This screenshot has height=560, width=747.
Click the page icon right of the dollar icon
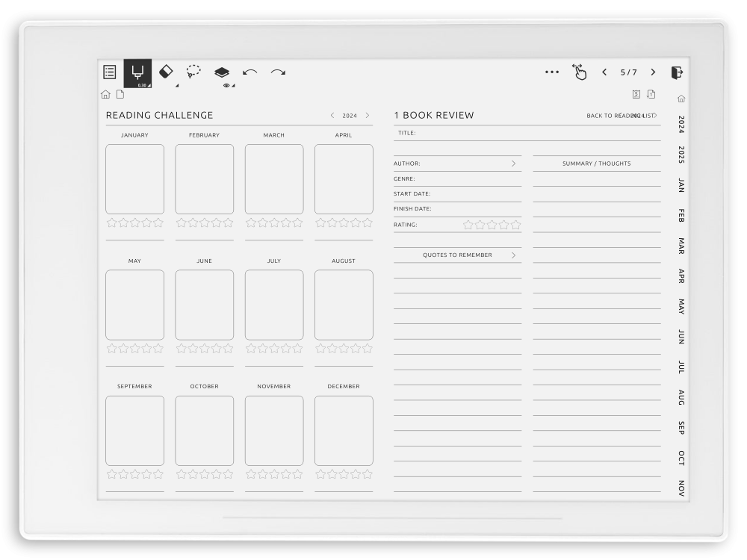(651, 94)
